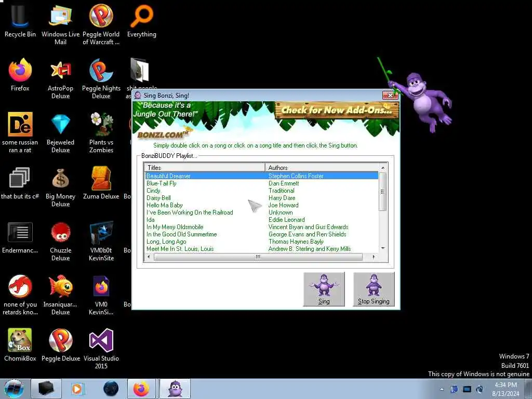Select Peggle World of Warcraft desktop icon
Image resolution: width=532 pixels, height=399 pixels.
101,24
